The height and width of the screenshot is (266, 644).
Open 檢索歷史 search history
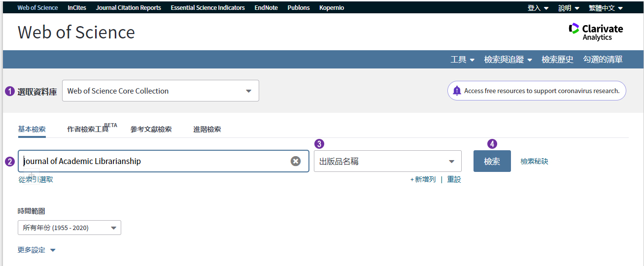(557, 60)
